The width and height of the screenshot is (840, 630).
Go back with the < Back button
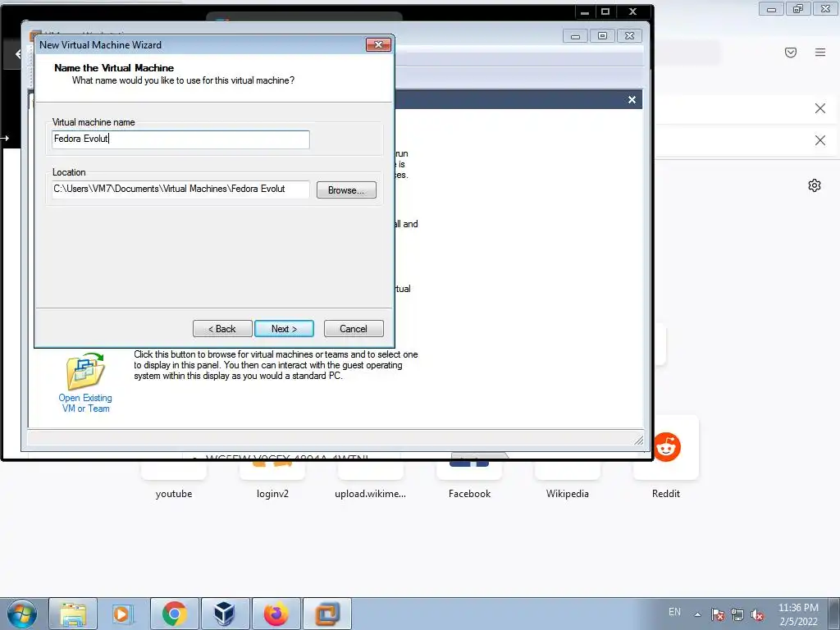click(x=222, y=328)
